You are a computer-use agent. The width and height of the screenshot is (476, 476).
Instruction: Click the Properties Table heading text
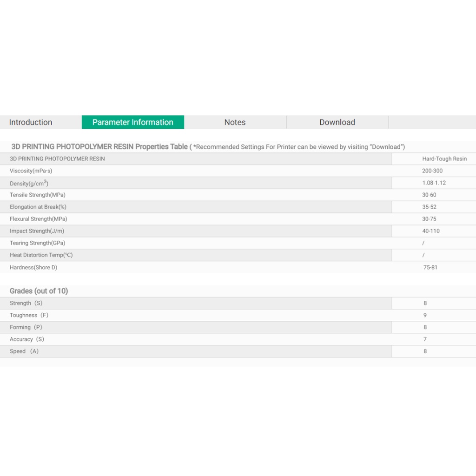[99, 146]
